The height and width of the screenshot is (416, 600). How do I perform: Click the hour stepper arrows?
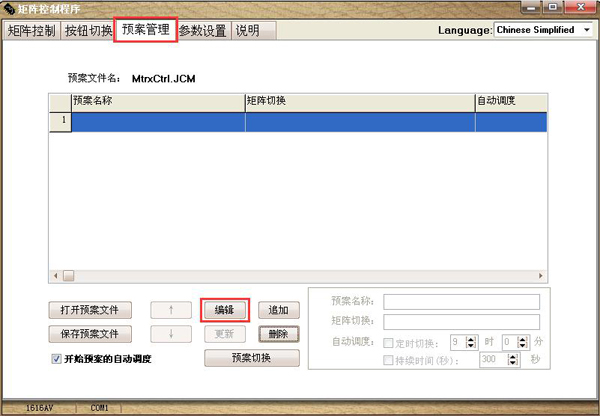coord(471,342)
